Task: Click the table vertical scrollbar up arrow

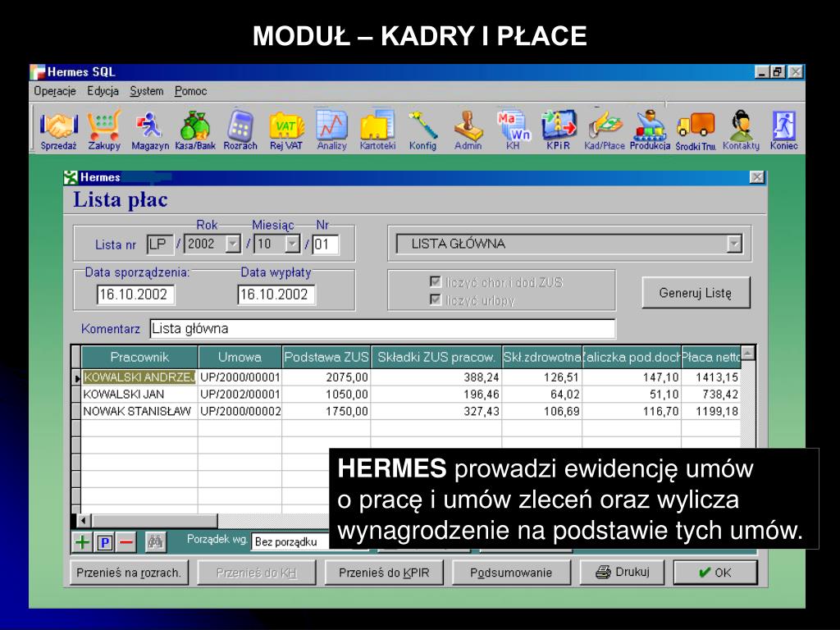Action: 748,353
